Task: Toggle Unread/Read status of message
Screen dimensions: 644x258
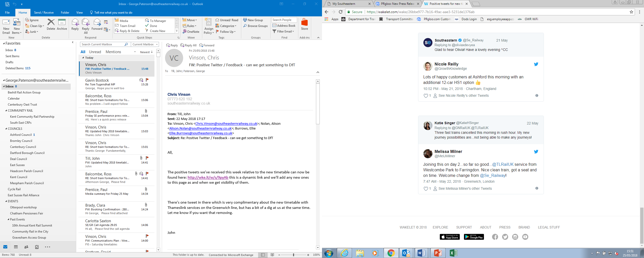Action: coord(227,20)
